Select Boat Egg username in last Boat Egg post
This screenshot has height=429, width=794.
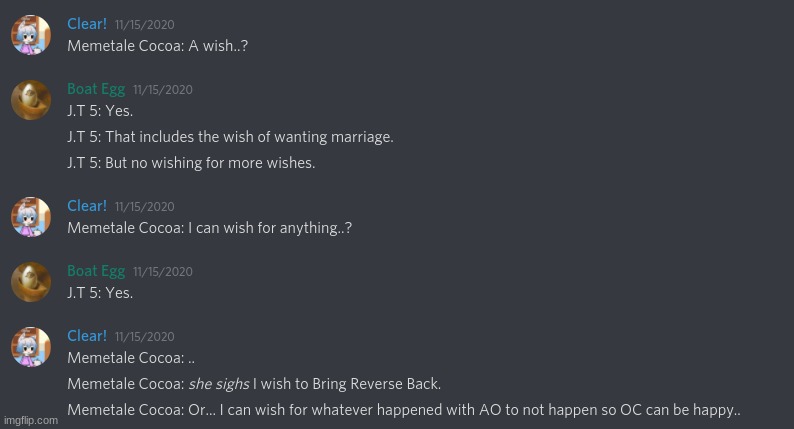click(x=96, y=271)
